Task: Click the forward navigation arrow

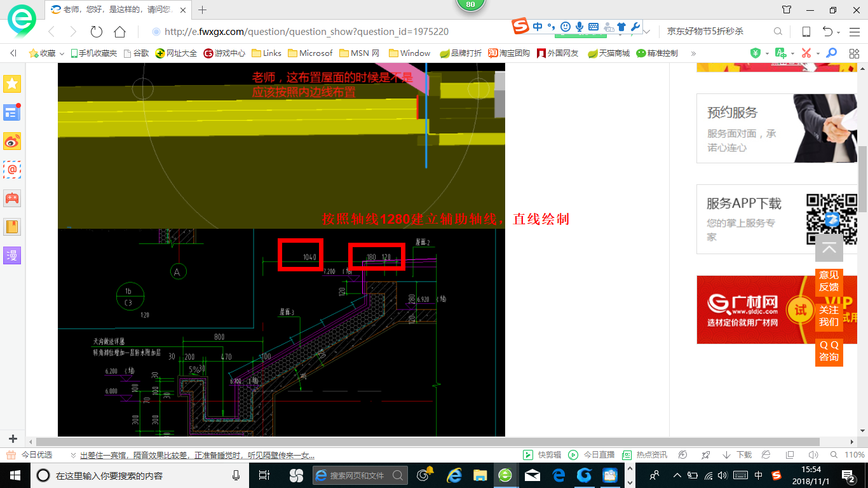Action: (x=73, y=32)
